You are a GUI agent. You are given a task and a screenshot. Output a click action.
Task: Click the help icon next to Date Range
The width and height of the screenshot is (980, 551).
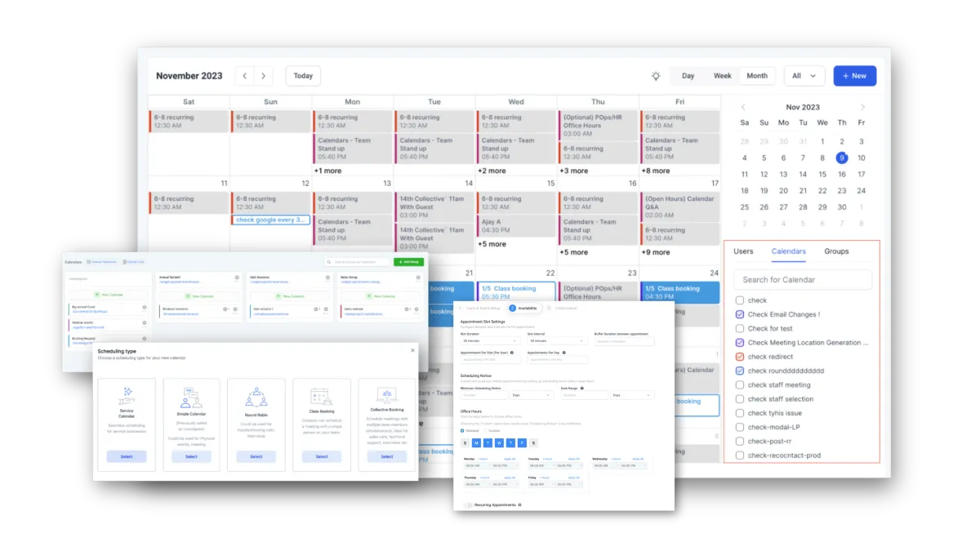tap(581, 389)
